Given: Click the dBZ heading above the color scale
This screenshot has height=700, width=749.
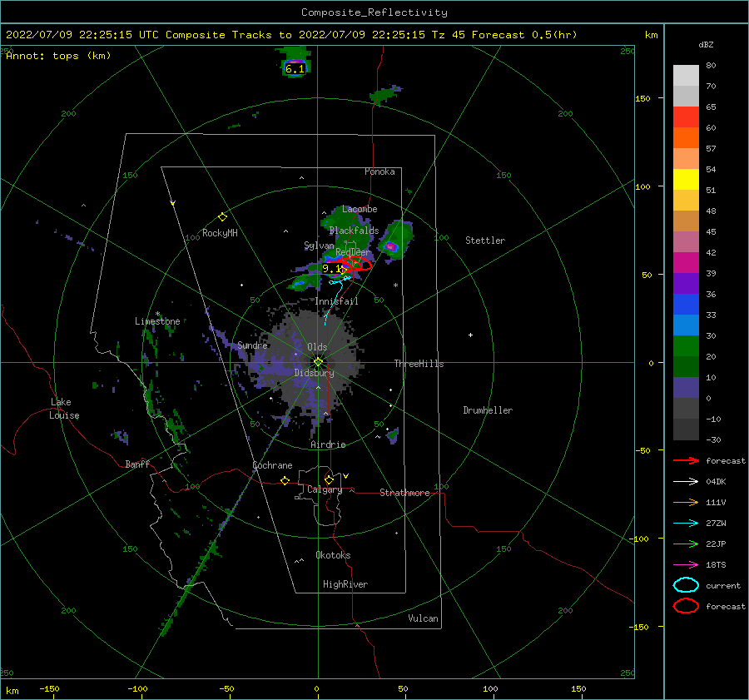Looking at the screenshot, I should 706,45.
